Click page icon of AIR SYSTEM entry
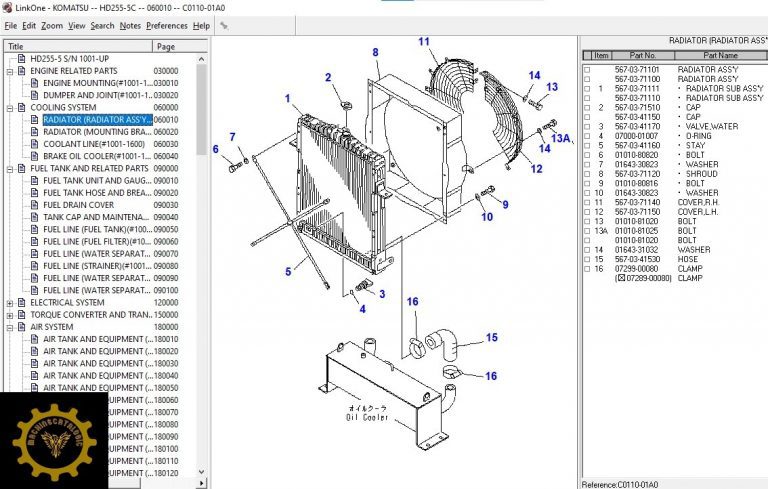 [x=22, y=327]
